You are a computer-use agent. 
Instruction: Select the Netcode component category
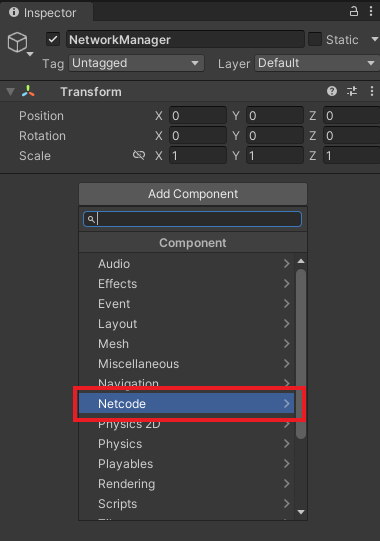click(x=186, y=403)
